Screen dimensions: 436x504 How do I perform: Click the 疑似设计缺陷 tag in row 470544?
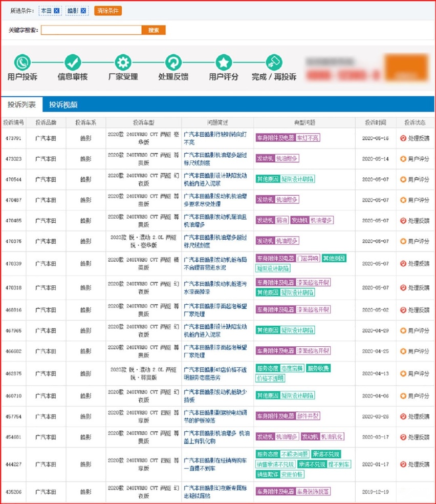pos(297,179)
